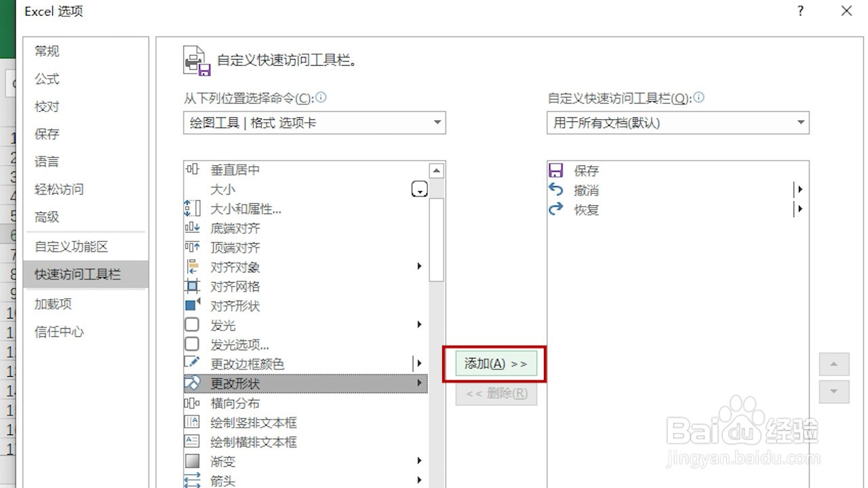Select the 绘制竖排文本框 command icon
This screenshot has width=868, height=488.
[192, 422]
